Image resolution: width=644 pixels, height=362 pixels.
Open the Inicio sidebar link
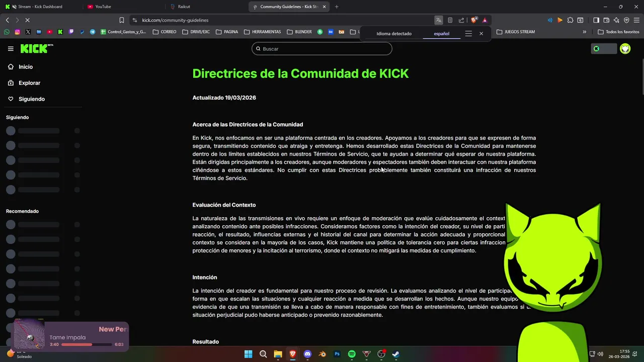coord(20,67)
